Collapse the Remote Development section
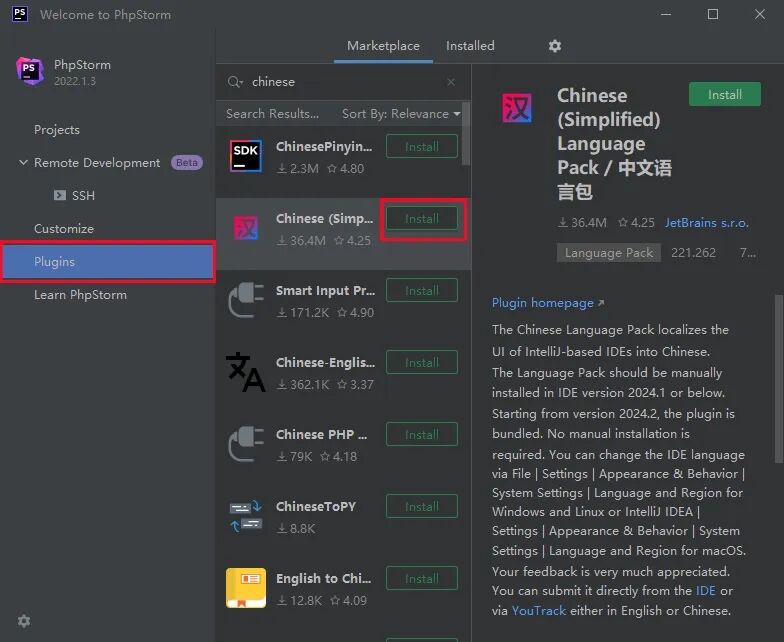Image resolution: width=784 pixels, height=642 pixels. pyautogui.click(x=23, y=162)
